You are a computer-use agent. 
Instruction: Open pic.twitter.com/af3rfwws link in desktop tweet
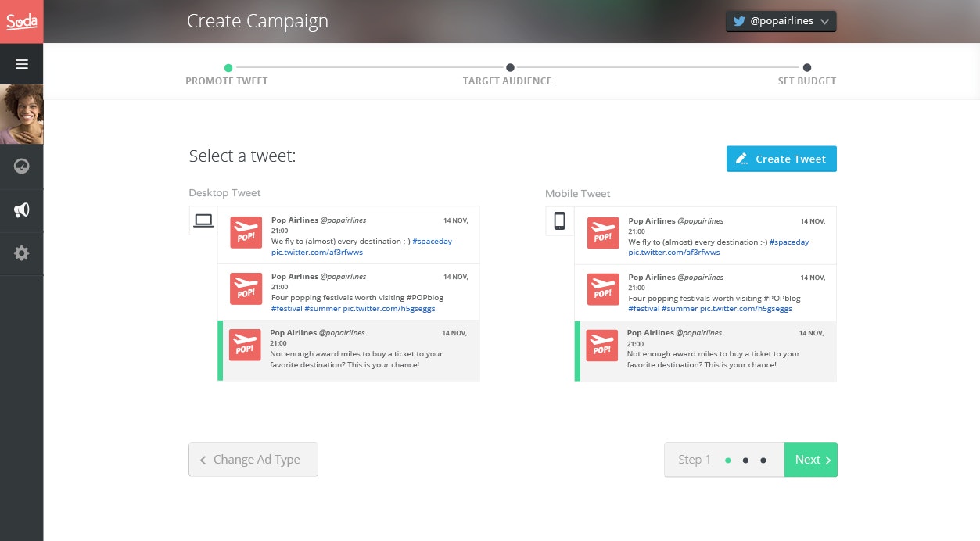(x=317, y=253)
